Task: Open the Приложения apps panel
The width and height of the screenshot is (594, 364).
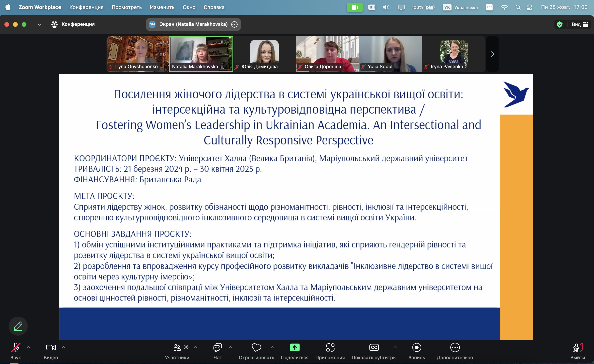Action: pos(330,351)
